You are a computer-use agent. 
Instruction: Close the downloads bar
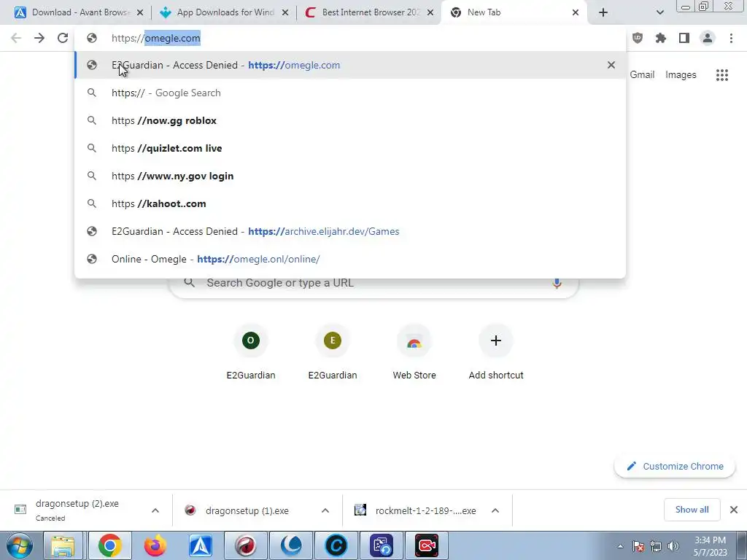coord(734,510)
